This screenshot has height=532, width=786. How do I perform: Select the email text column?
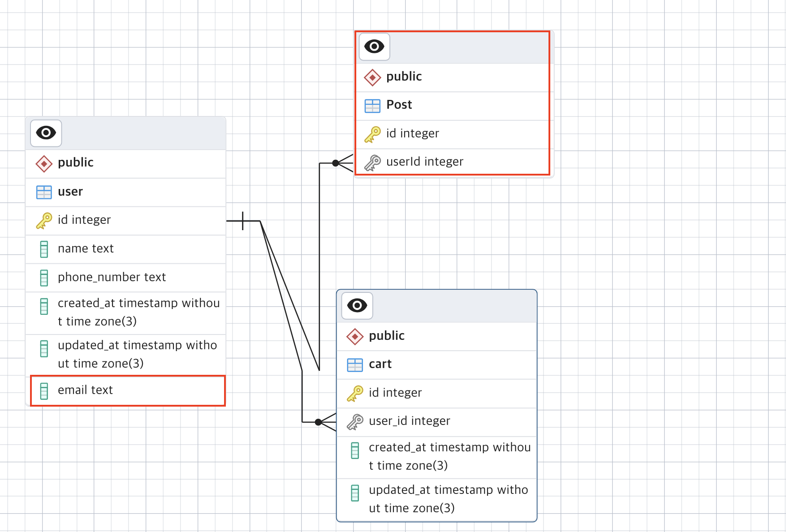pos(126,390)
